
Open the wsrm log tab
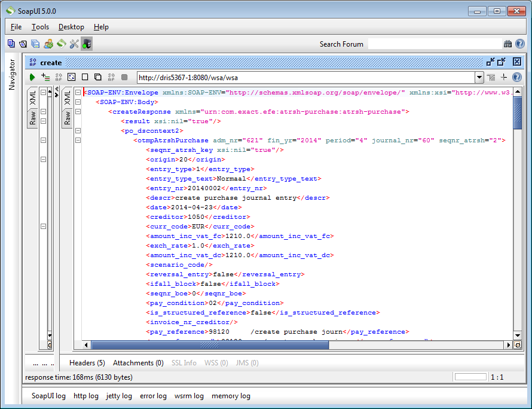pos(189,396)
